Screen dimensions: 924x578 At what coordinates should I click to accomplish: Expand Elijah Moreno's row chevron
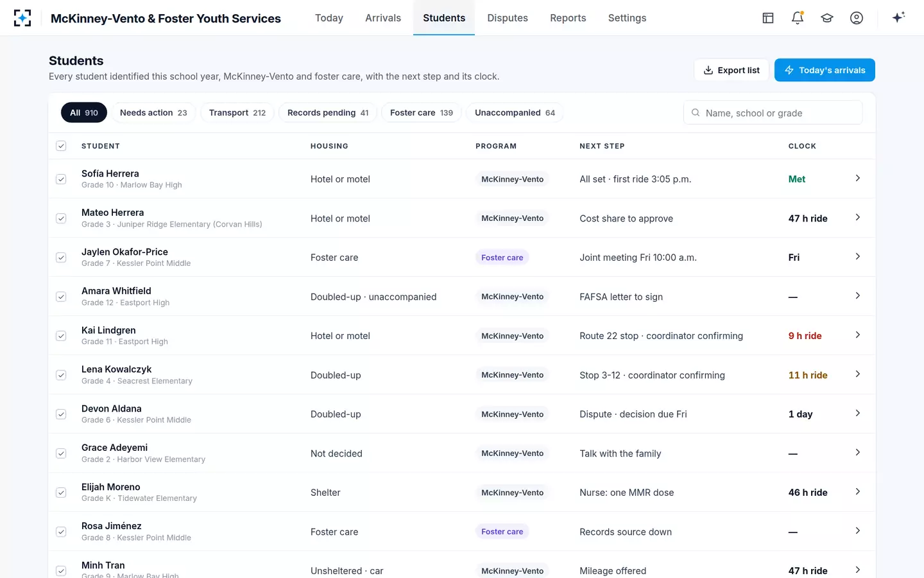[858, 491]
